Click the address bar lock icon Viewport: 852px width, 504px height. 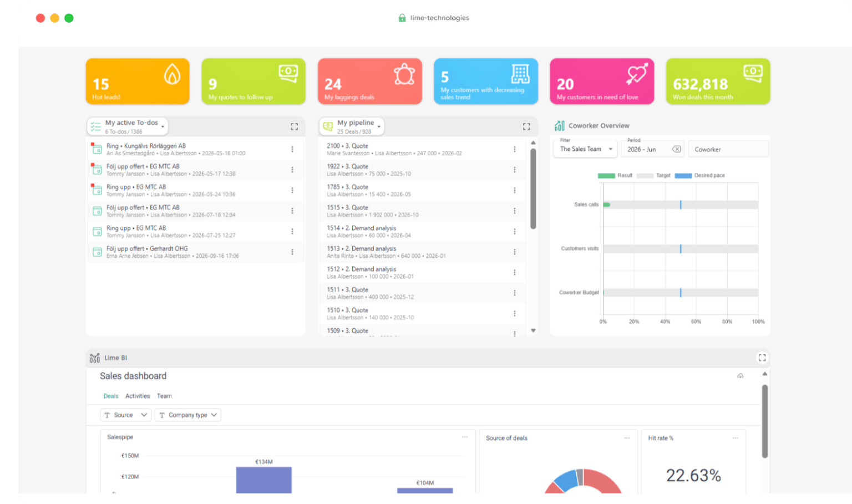click(402, 18)
